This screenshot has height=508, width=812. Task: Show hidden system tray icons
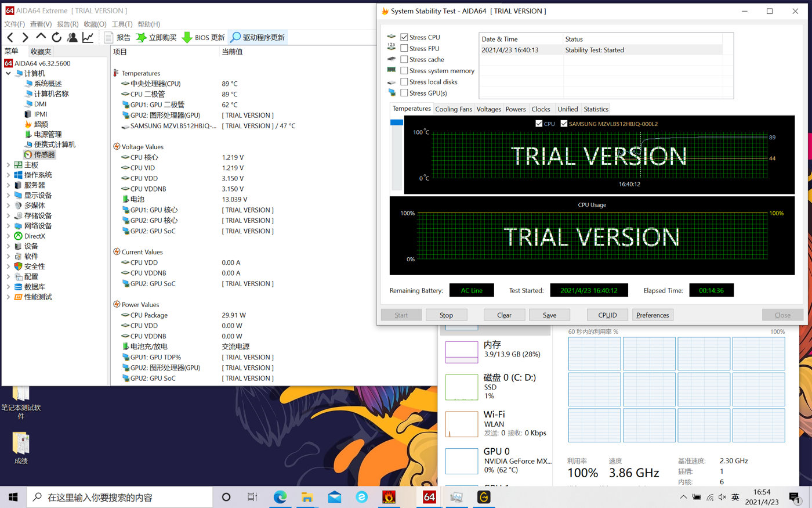(x=683, y=497)
